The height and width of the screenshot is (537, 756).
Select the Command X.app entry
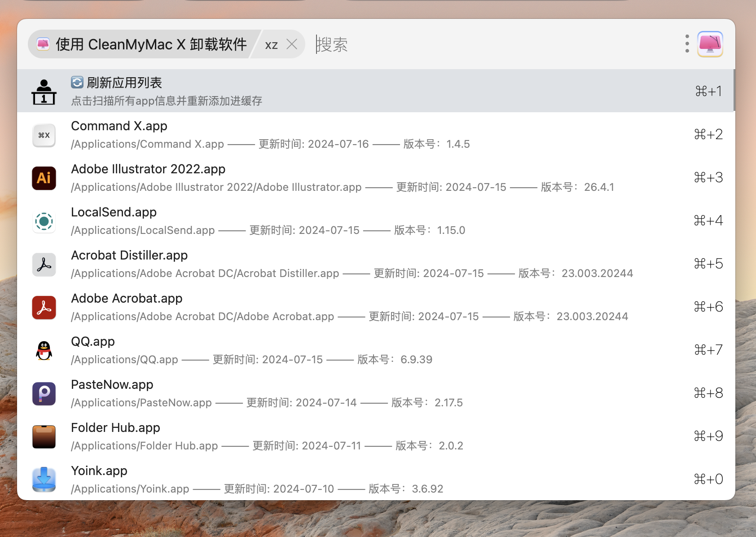coord(376,134)
